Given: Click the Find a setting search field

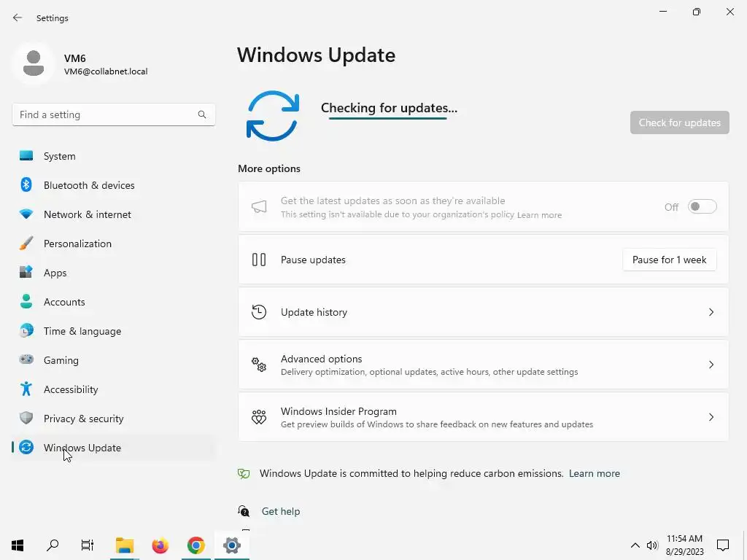Looking at the screenshot, I should 113,114.
